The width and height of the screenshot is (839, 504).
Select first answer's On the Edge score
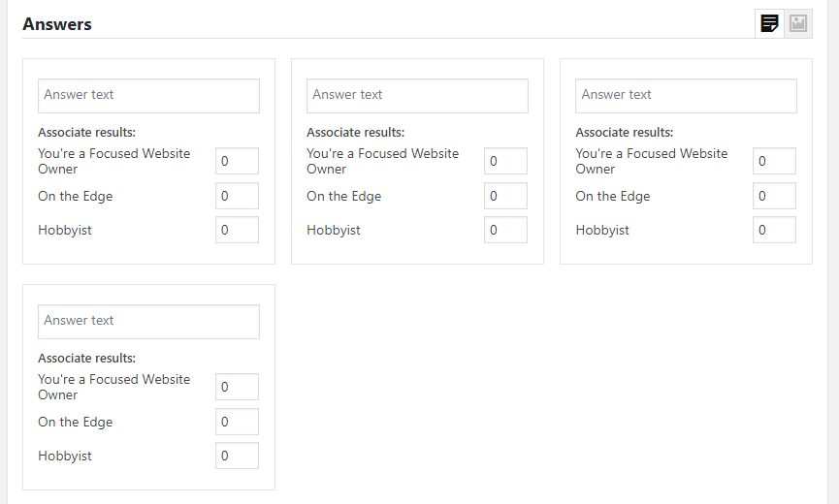[237, 196]
